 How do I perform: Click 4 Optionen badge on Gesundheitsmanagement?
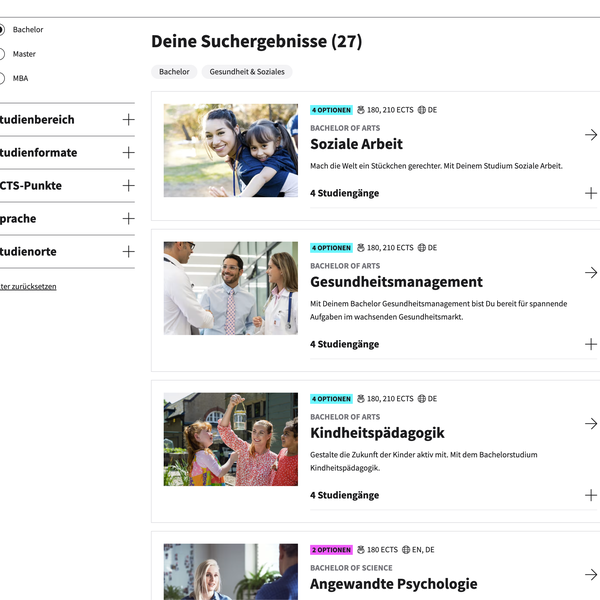[331, 248]
